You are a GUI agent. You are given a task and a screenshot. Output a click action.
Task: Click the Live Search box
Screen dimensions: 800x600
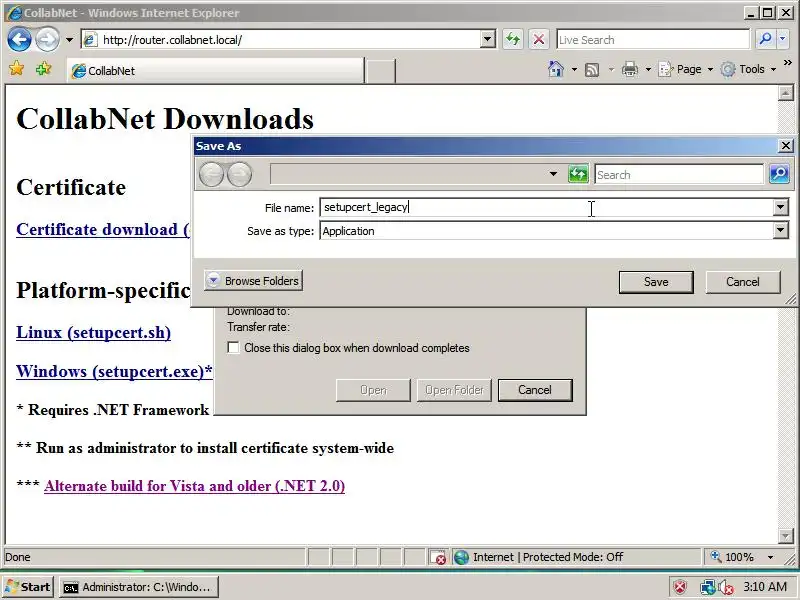point(653,40)
